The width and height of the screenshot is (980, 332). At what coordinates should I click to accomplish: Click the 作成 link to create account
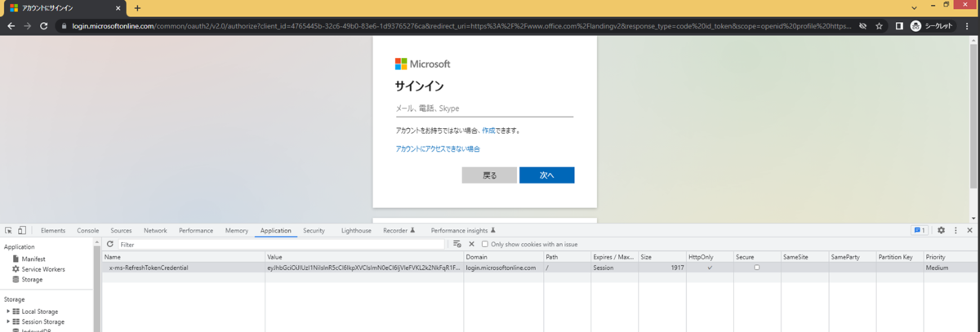tap(488, 131)
